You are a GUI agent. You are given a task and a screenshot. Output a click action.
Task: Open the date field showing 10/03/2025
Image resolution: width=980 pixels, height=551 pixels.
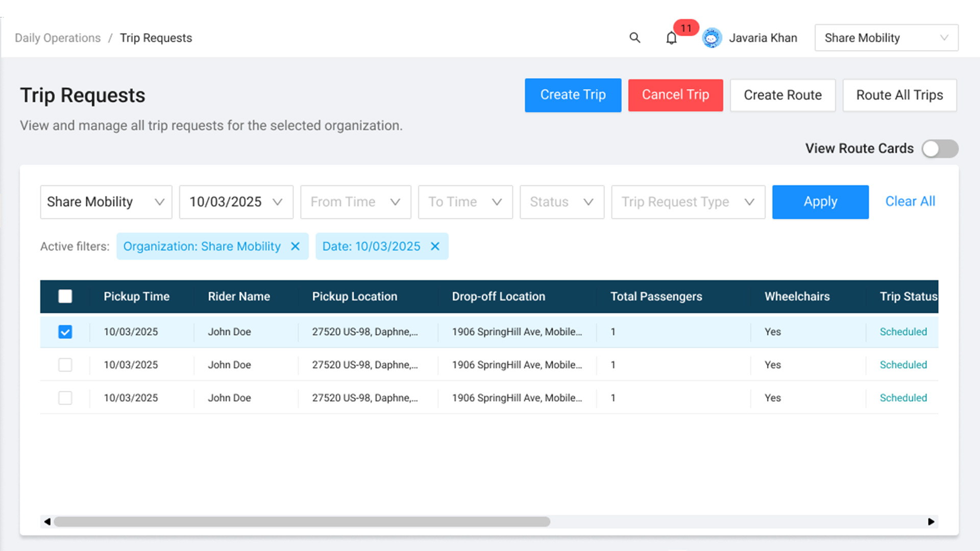click(x=236, y=202)
